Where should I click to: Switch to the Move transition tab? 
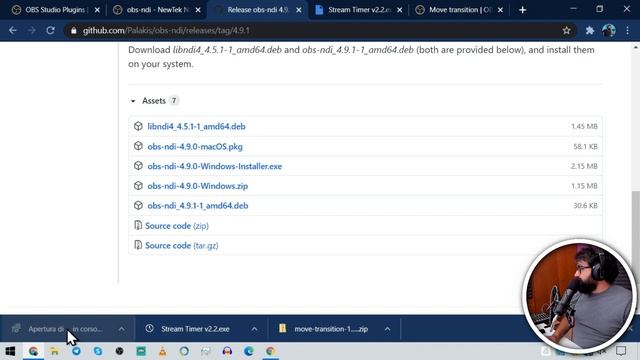pos(460,10)
